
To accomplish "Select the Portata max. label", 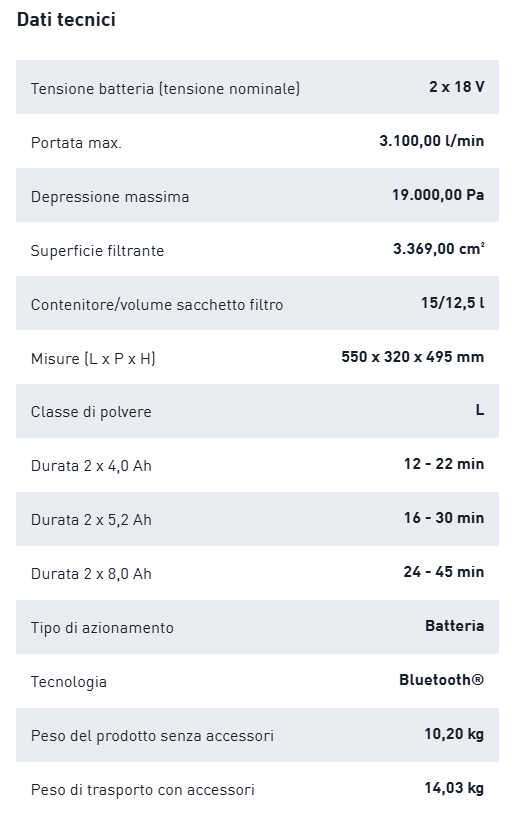I will (x=76, y=143).
